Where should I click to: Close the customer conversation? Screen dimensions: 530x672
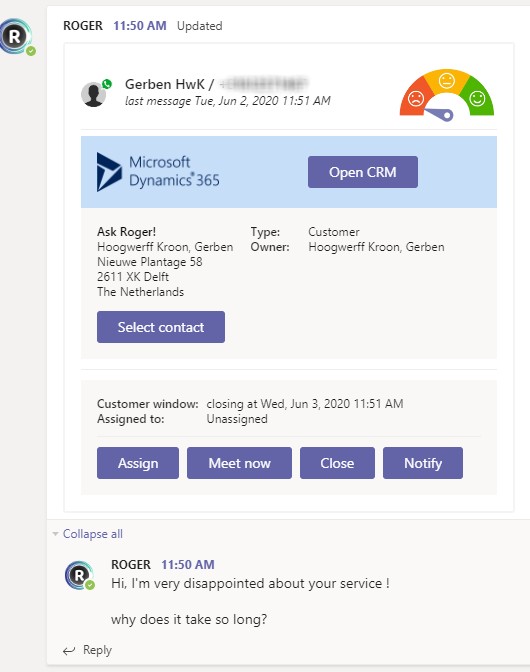[x=337, y=463]
